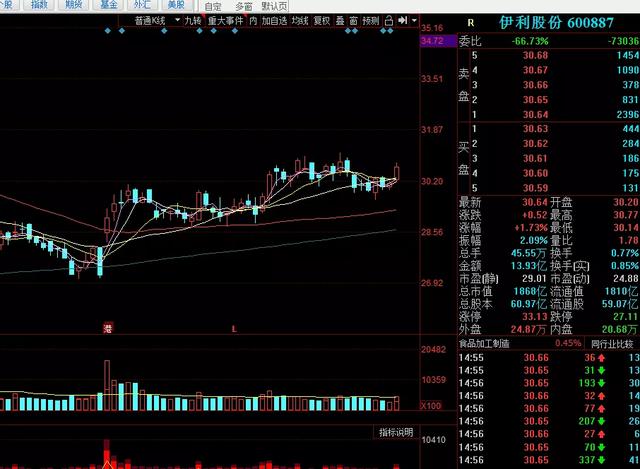Click the red 港 marker below the chart

(107, 328)
